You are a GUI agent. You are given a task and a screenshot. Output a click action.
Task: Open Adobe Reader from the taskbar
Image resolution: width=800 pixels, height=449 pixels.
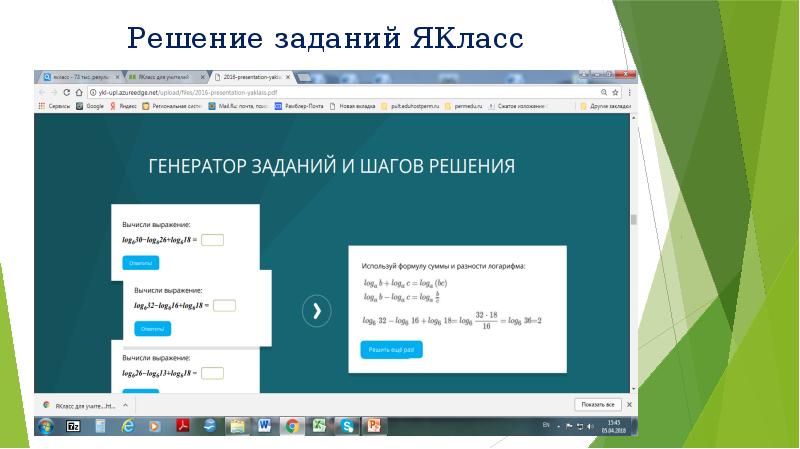[x=183, y=425]
